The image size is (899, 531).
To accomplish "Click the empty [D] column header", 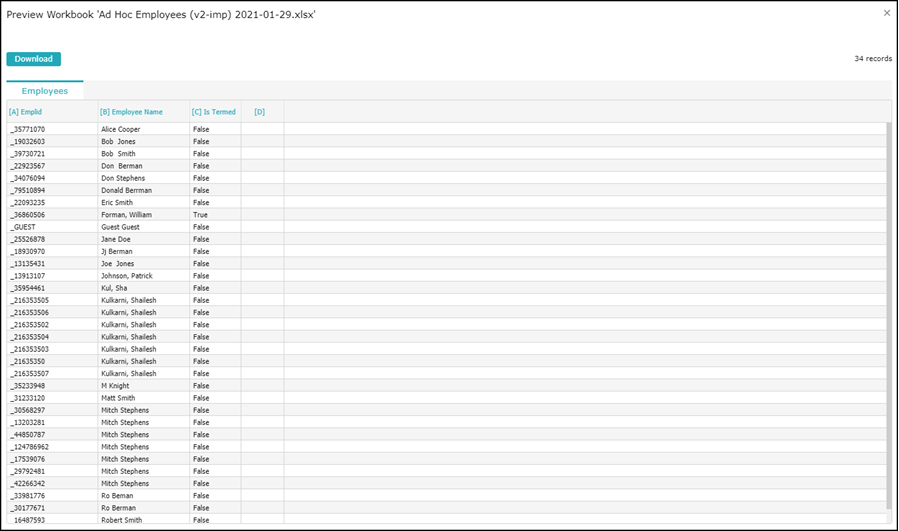I will (260, 112).
